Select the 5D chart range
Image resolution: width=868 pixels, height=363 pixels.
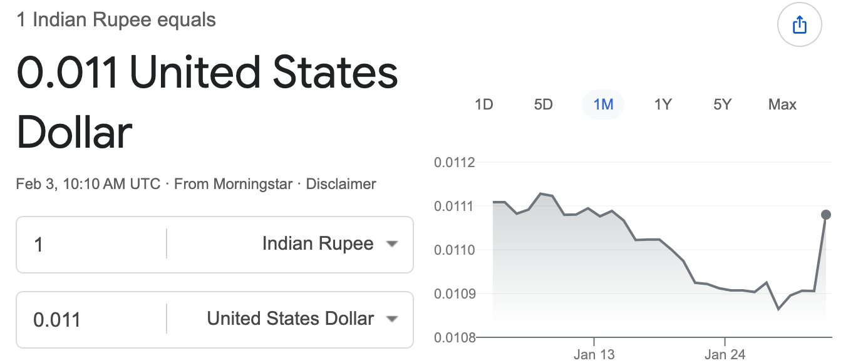(543, 105)
